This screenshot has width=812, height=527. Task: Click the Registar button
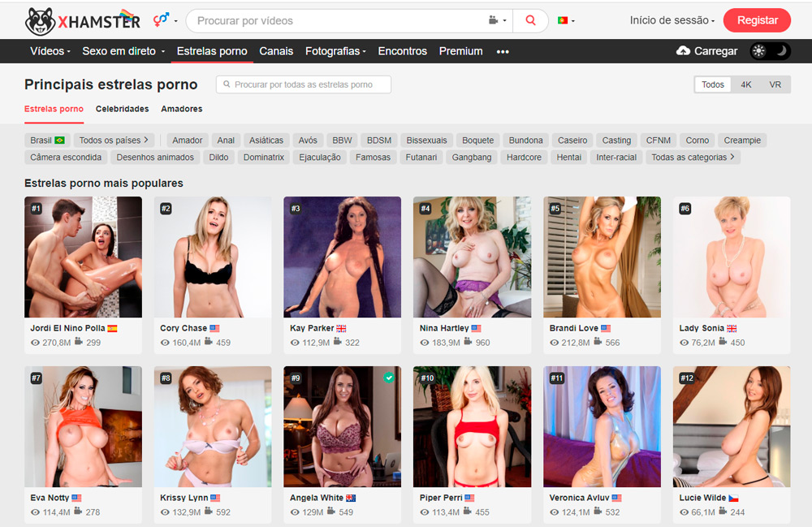pyautogui.click(x=757, y=20)
